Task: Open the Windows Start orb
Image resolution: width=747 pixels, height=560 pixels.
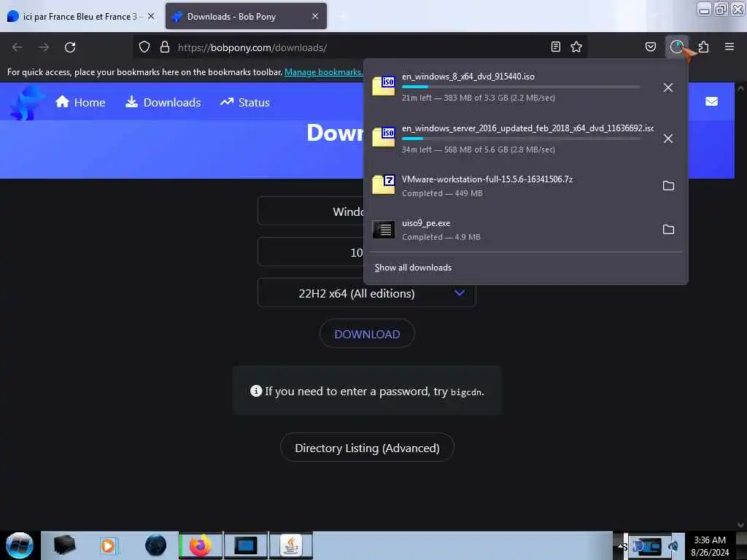Action: [20, 545]
